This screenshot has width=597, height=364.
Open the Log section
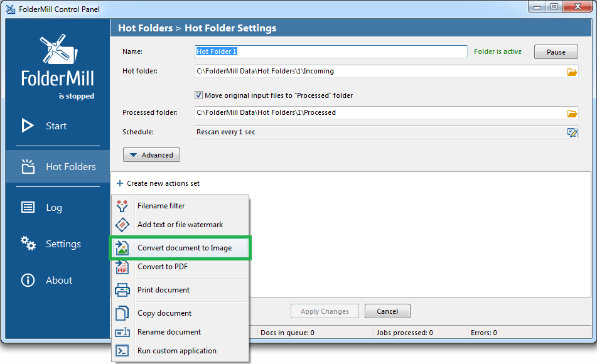tap(58, 207)
